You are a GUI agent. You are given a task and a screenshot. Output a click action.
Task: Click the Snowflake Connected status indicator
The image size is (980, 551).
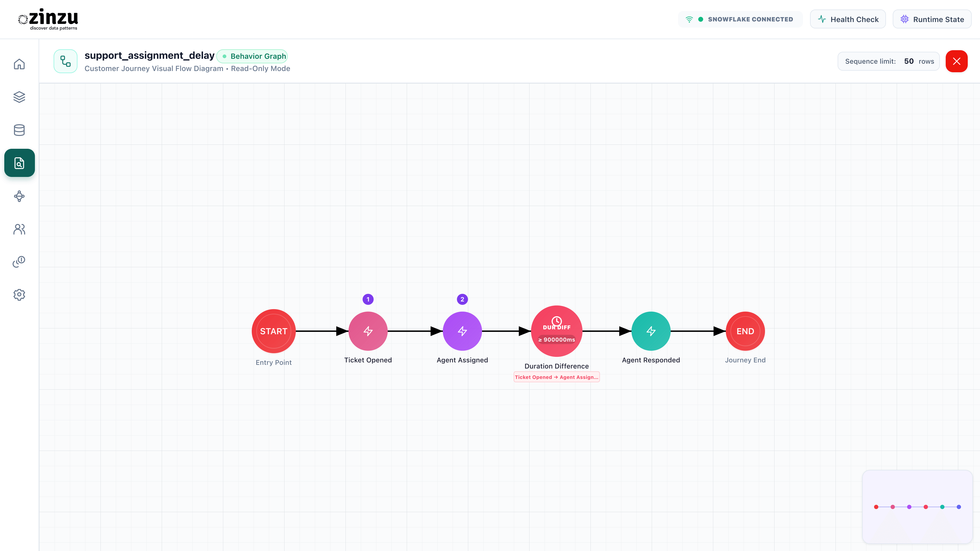[x=740, y=19]
